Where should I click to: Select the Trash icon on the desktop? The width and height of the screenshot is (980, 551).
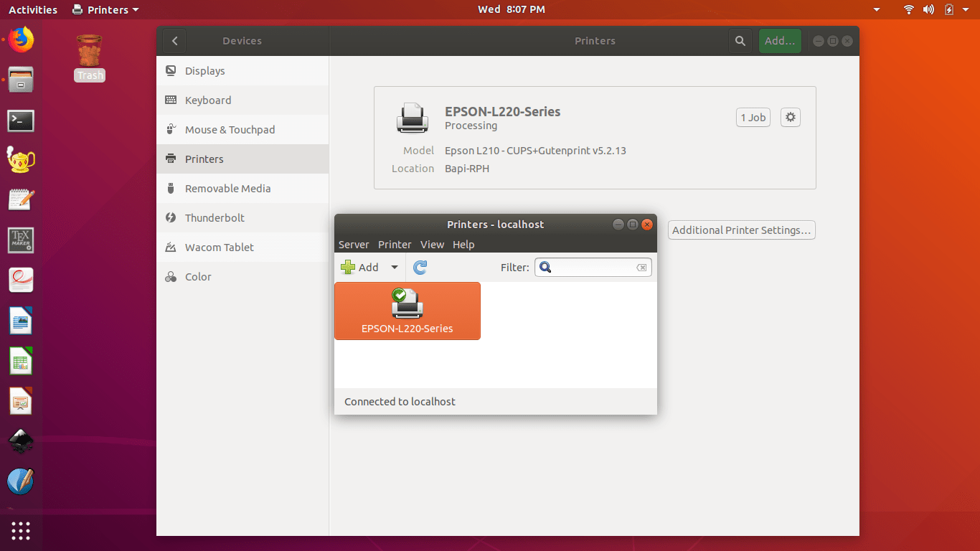tap(90, 57)
